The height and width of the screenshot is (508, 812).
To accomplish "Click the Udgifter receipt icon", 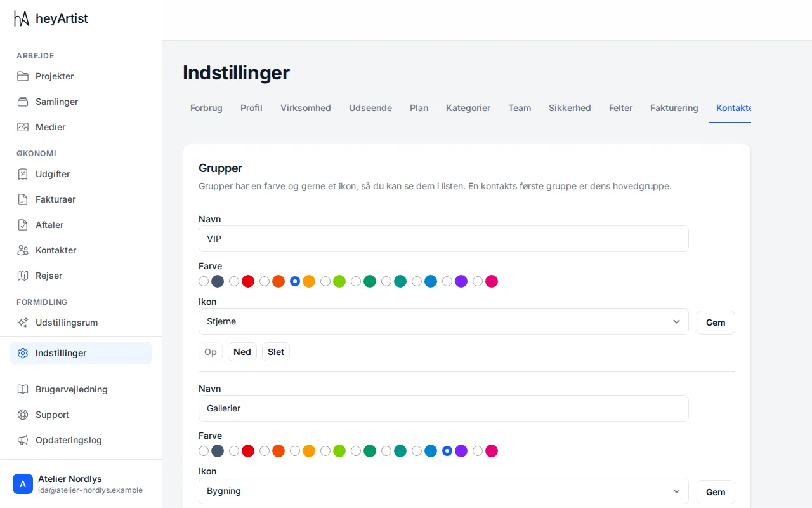I will pyautogui.click(x=23, y=174).
